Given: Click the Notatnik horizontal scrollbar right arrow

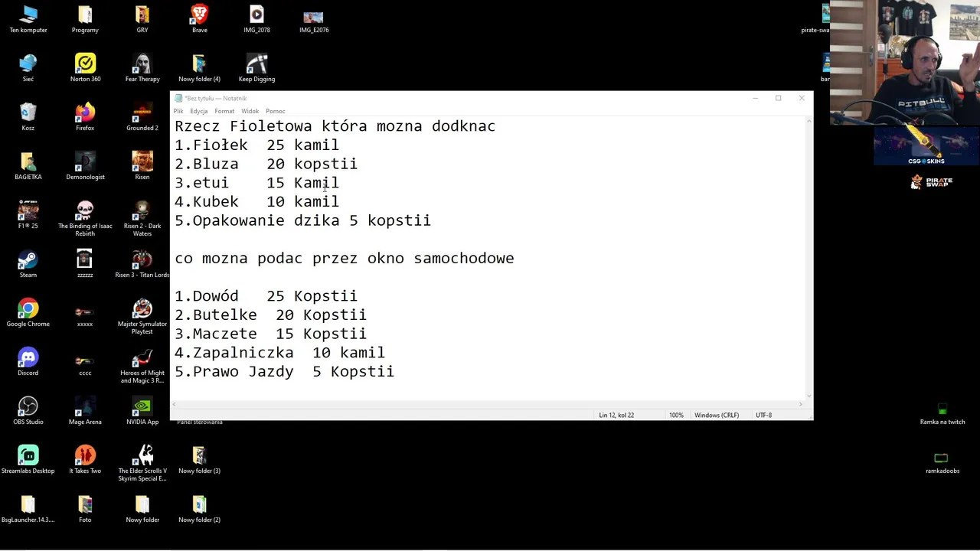Looking at the screenshot, I should 801,404.
